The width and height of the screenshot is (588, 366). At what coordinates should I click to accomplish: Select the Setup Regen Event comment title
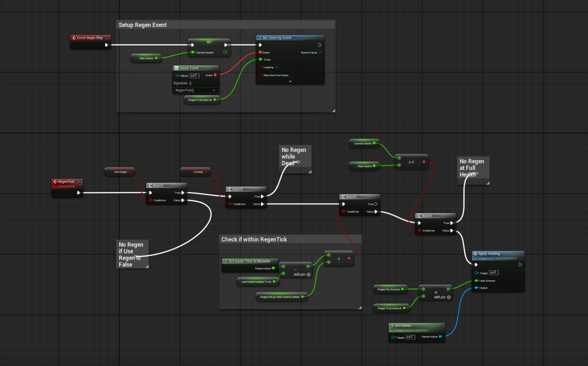point(143,25)
